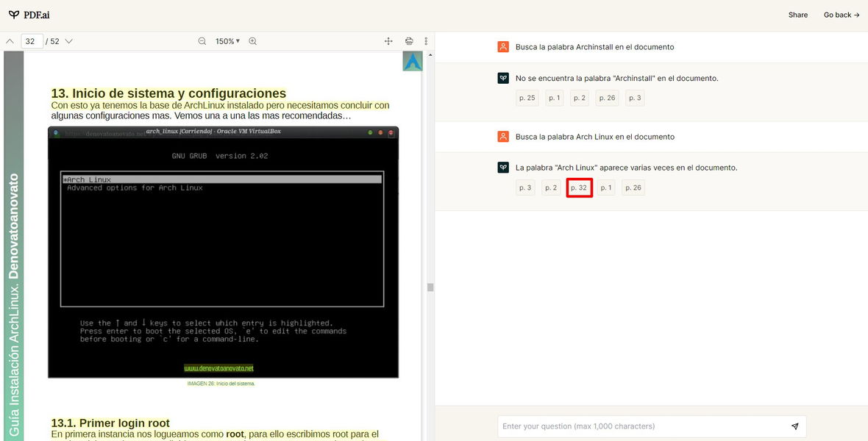The height and width of the screenshot is (441, 868).
Task: Open p. 26 under the Arch Linux answer
Action: pos(633,187)
